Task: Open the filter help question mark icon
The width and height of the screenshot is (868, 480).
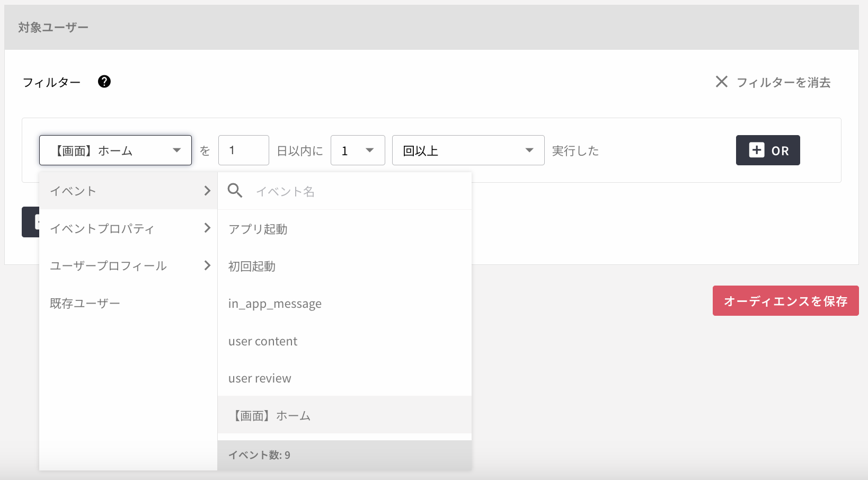Action: (104, 82)
